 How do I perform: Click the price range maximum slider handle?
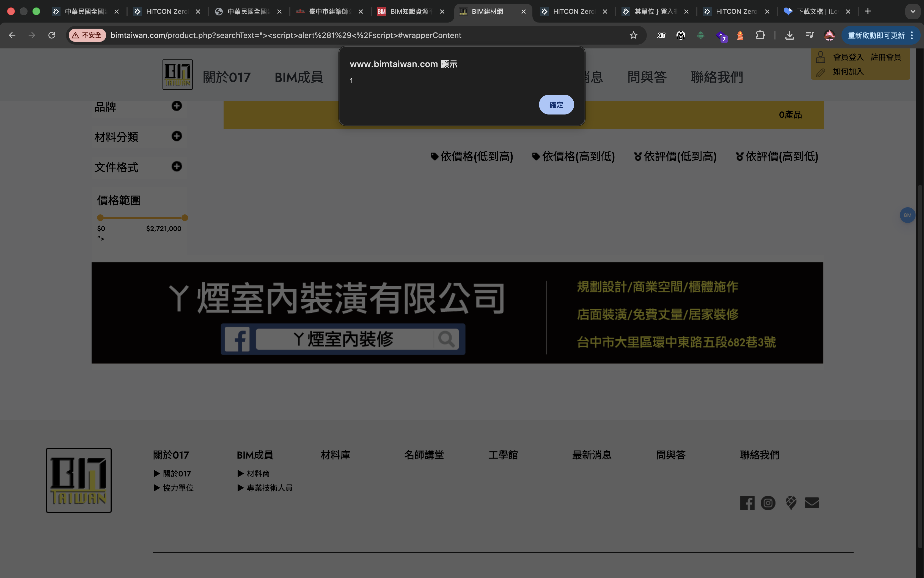tap(185, 218)
